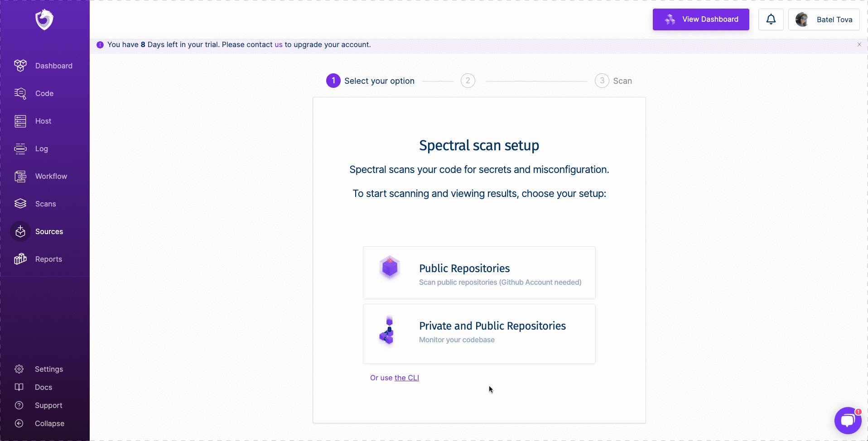The width and height of the screenshot is (868, 441).
Task: Open the Reports menu item
Action: pos(48,259)
